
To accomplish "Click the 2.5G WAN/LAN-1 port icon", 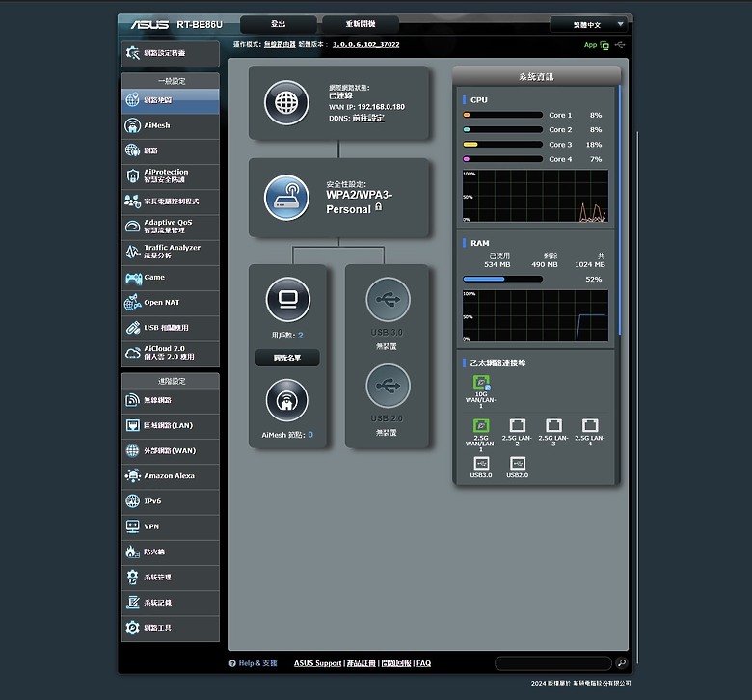I will 481,425.
